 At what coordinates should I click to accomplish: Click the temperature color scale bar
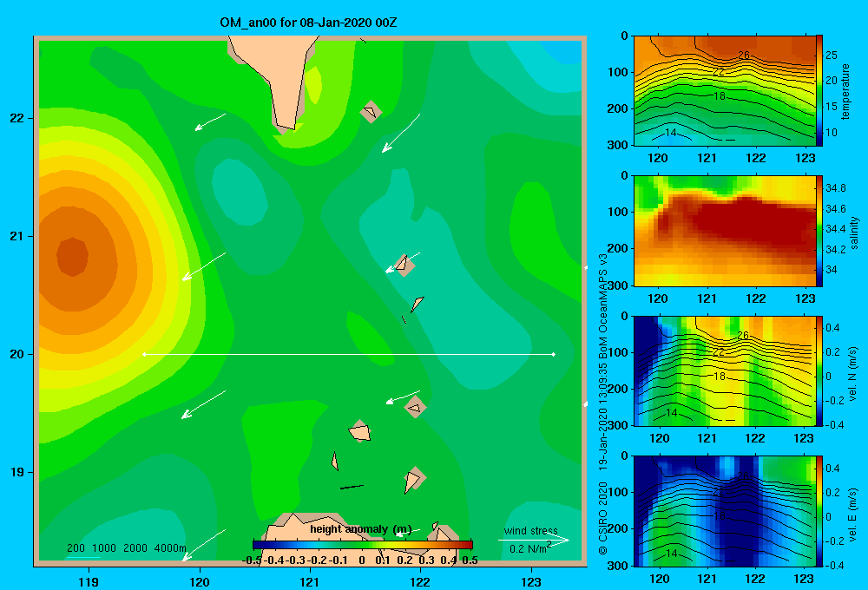click(819, 91)
